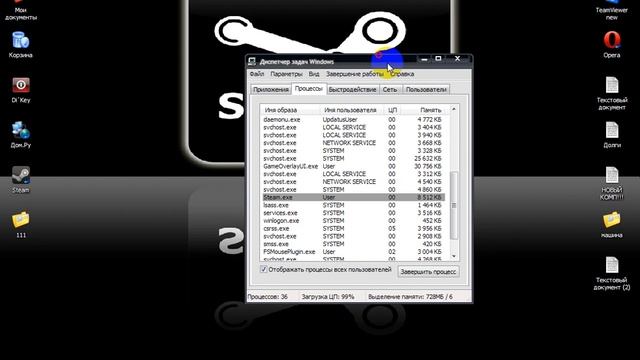The image size is (640, 360).
Task: Open the Завершение работы menu
Action: [354, 74]
